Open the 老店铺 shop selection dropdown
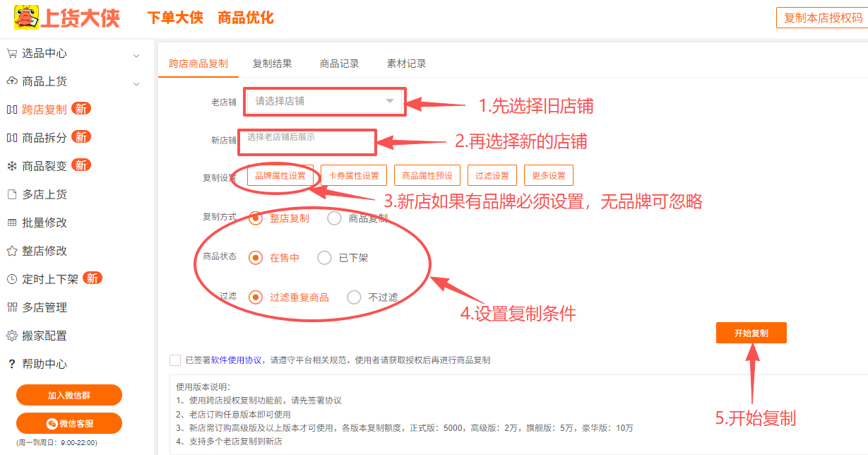Viewport: 868px width, 455px height. 325,101
